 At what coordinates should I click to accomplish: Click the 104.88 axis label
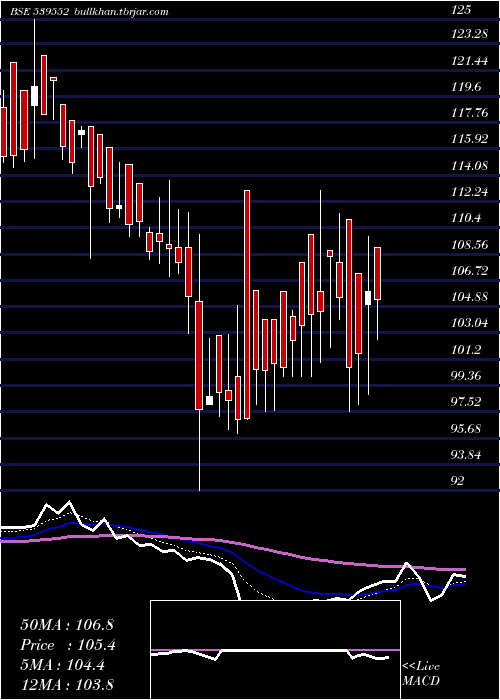[x=470, y=296]
